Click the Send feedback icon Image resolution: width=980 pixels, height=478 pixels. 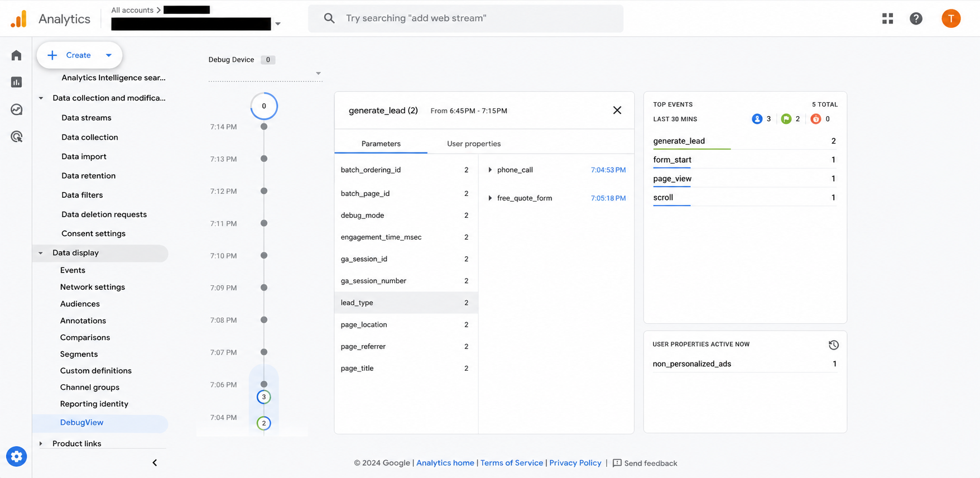click(617, 463)
